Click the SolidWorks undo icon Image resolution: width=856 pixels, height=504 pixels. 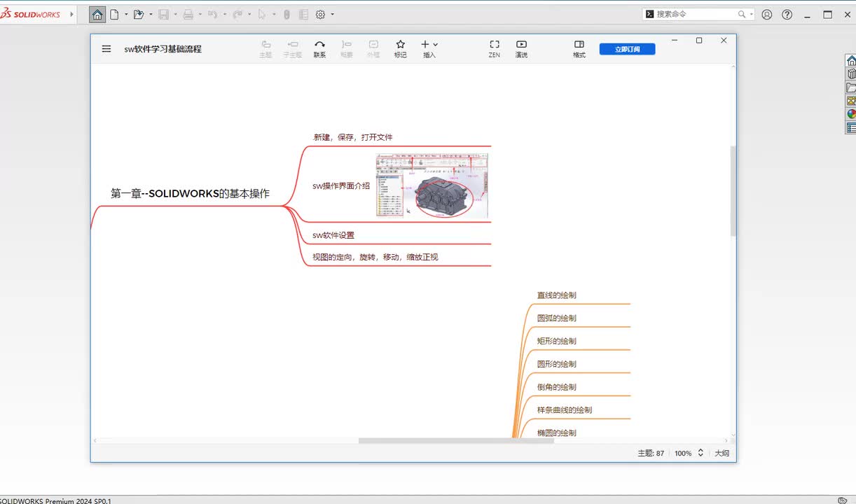pos(212,14)
